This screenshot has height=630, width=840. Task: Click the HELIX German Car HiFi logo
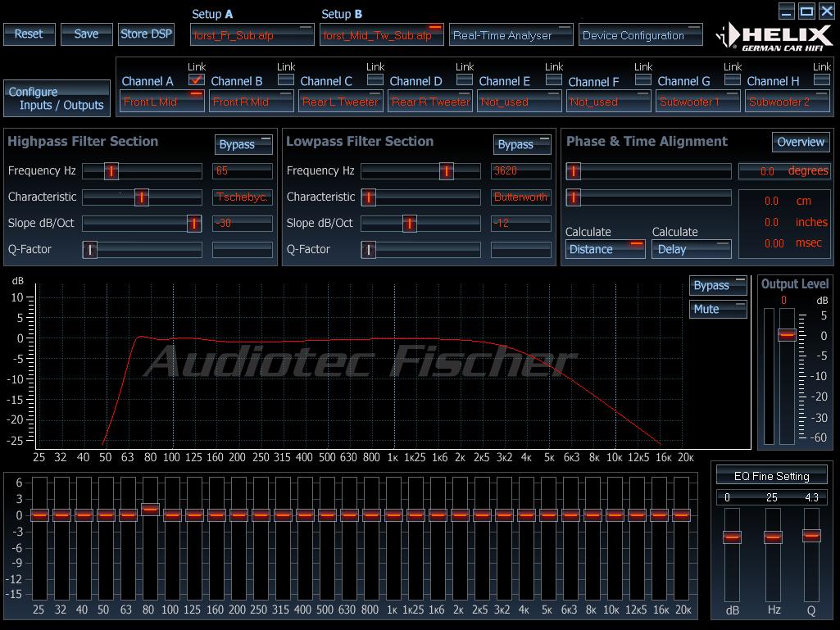coord(774,37)
